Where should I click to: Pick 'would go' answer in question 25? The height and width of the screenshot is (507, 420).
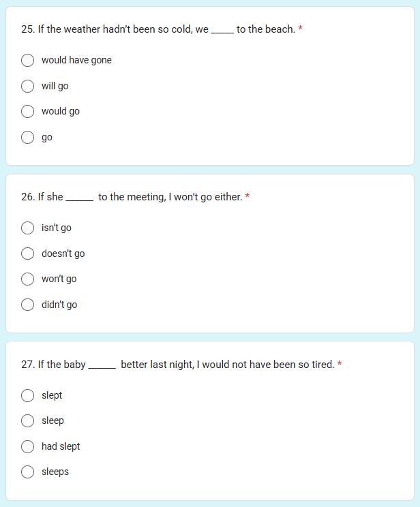(x=27, y=112)
